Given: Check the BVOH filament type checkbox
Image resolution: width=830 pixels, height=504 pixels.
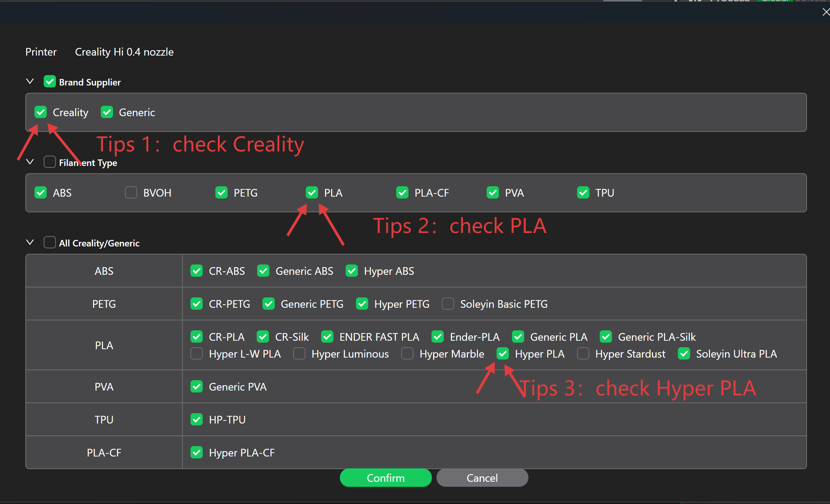Looking at the screenshot, I should tap(131, 193).
